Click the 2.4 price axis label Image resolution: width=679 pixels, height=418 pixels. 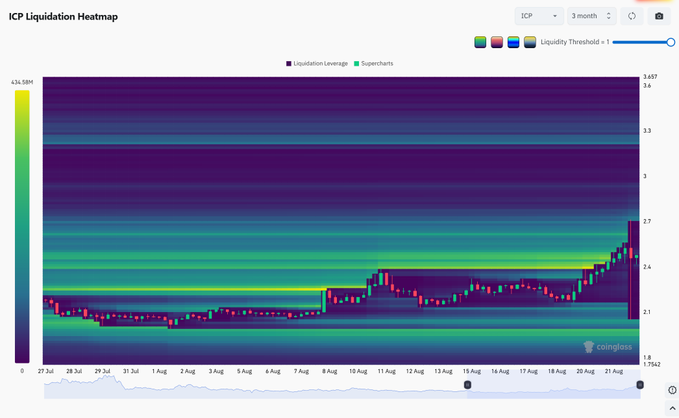647,267
